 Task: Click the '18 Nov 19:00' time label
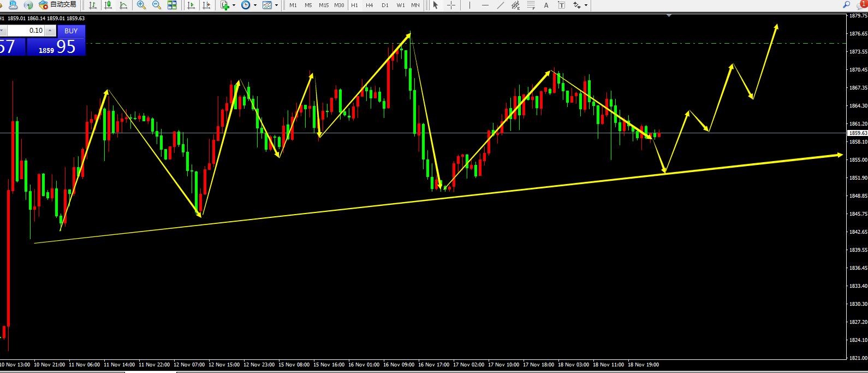tap(643, 364)
